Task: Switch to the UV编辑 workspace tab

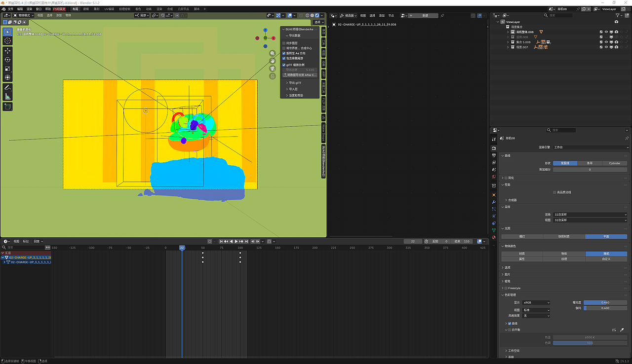Action: 109,9
